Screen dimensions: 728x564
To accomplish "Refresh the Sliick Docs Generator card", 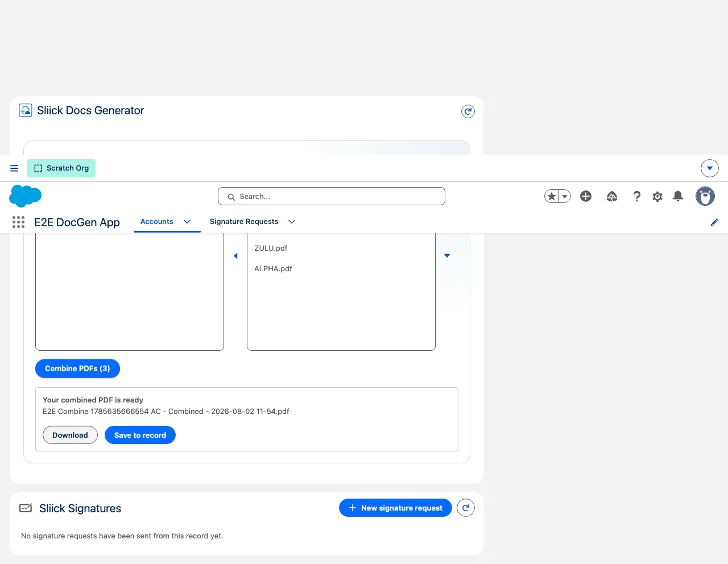I will pos(468,111).
